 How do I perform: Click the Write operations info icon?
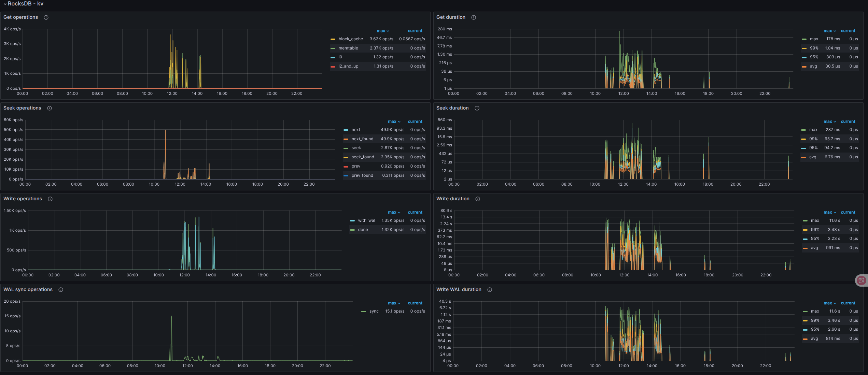pos(50,199)
